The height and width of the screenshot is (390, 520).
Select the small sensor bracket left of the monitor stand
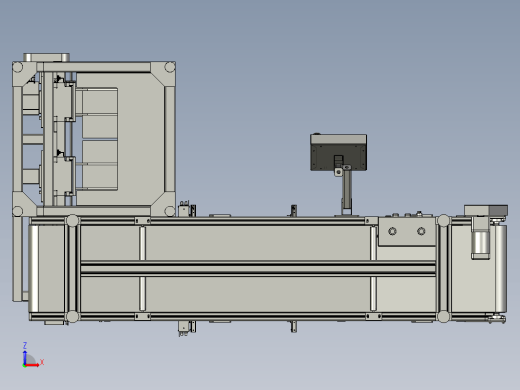point(294,211)
